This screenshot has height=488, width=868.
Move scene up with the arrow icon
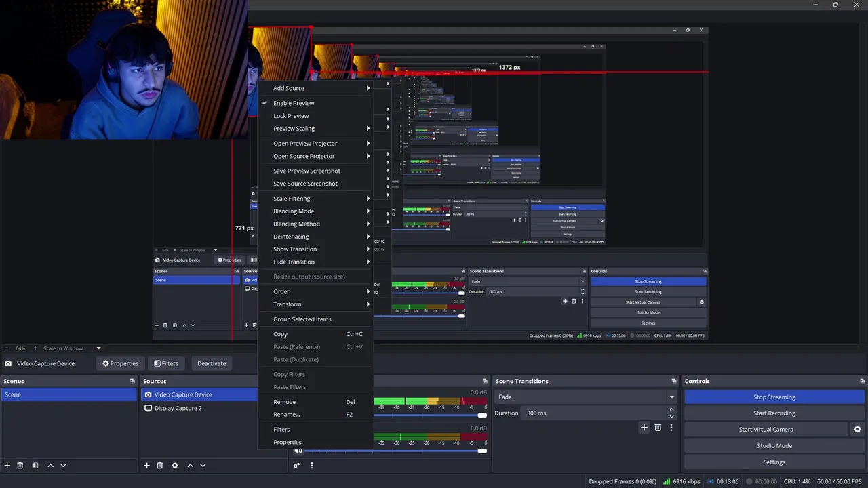[x=50, y=466]
